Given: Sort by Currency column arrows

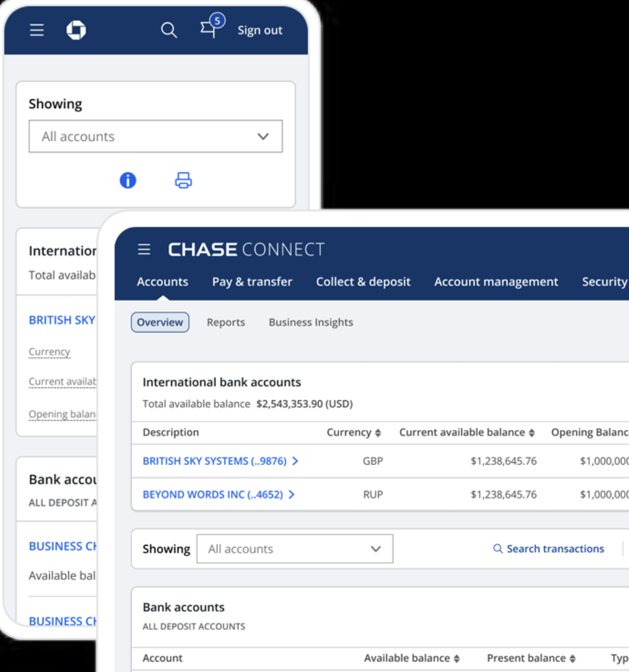Looking at the screenshot, I should (x=378, y=433).
